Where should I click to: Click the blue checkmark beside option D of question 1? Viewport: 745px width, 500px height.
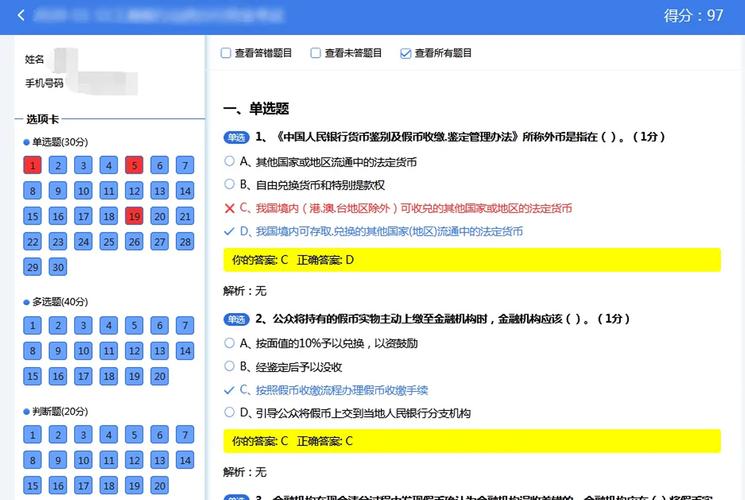pos(230,231)
